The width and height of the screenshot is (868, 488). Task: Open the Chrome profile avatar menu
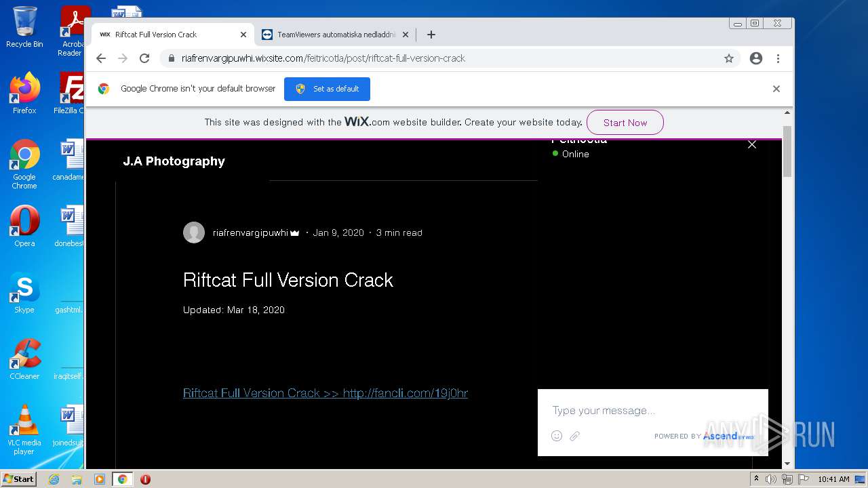click(x=756, y=58)
